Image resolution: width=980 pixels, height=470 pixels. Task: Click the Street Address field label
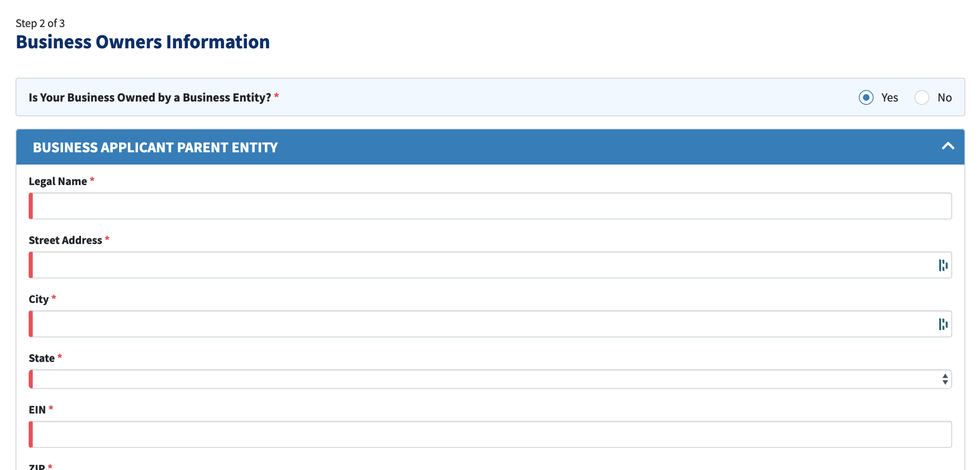pos(65,240)
